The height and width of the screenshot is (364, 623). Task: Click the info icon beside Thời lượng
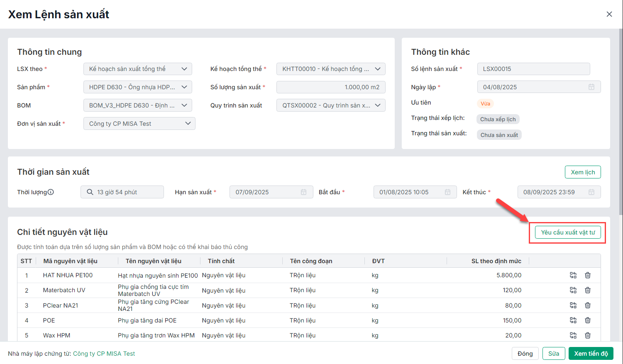(x=51, y=192)
